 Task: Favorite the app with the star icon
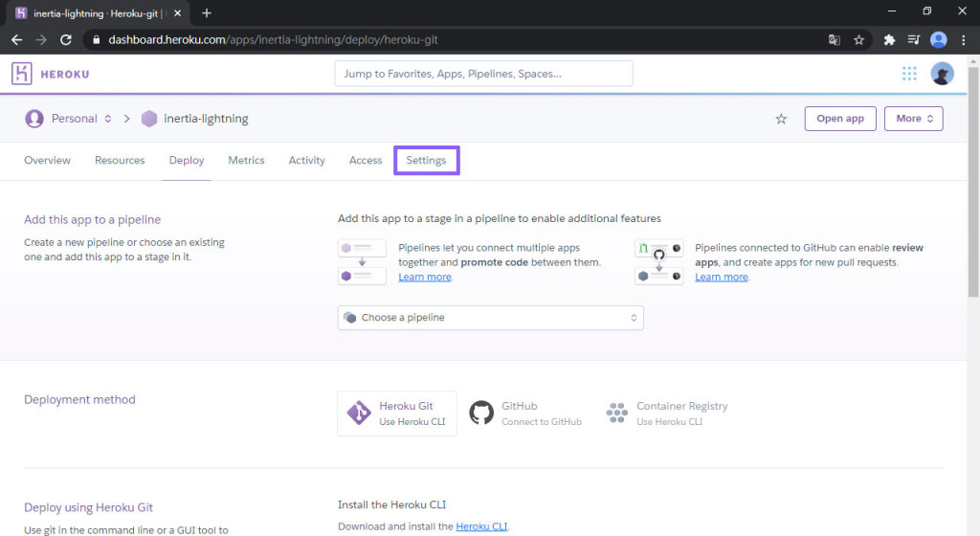pos(781,119)
